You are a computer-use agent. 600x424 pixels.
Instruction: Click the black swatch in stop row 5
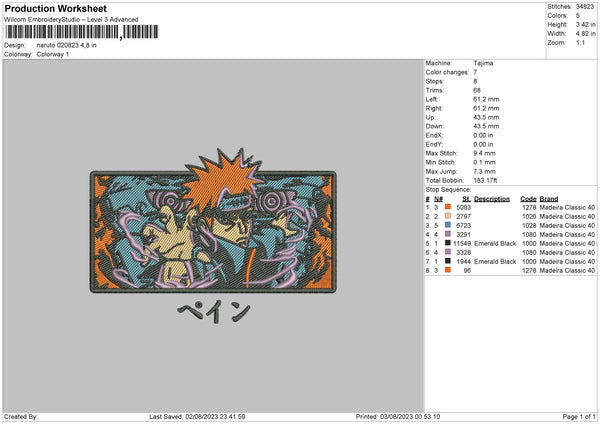(x=447, y=243)
